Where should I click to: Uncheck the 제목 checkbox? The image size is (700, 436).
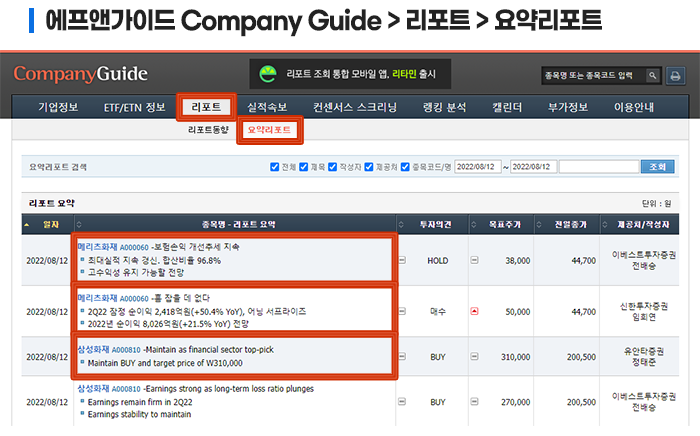click(x=305, y=167)
